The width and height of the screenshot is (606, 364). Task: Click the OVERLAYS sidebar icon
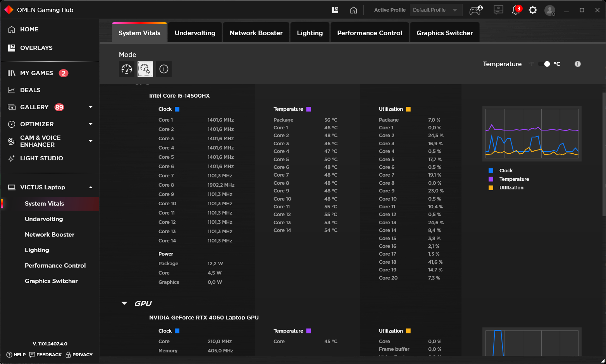[12, 48]
